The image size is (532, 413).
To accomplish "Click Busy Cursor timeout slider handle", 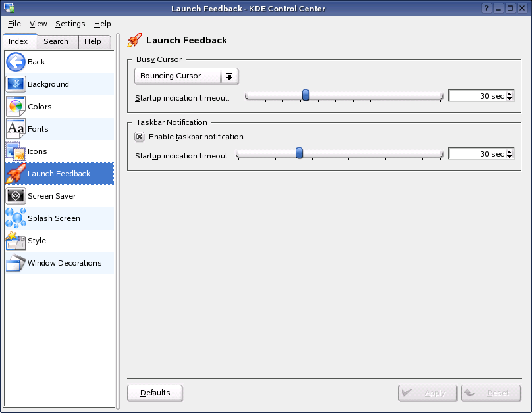I will 306,95.
